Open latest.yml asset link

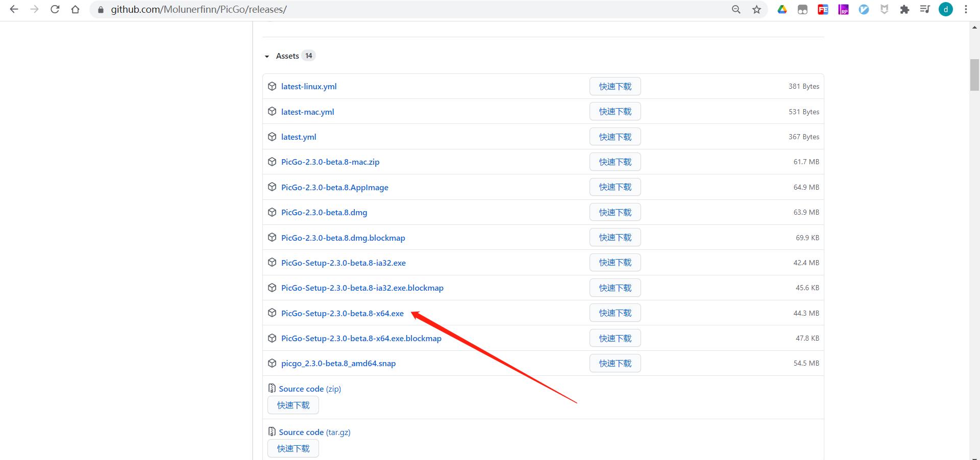299,137
